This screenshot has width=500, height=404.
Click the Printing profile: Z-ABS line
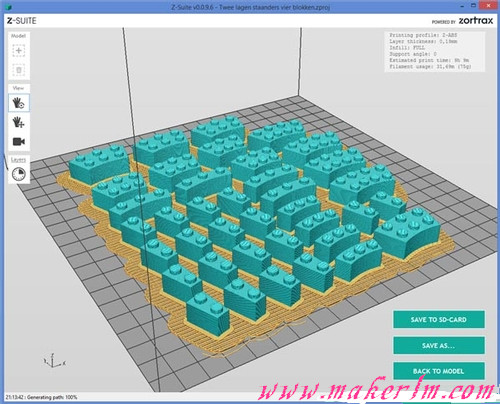[423, 35]
